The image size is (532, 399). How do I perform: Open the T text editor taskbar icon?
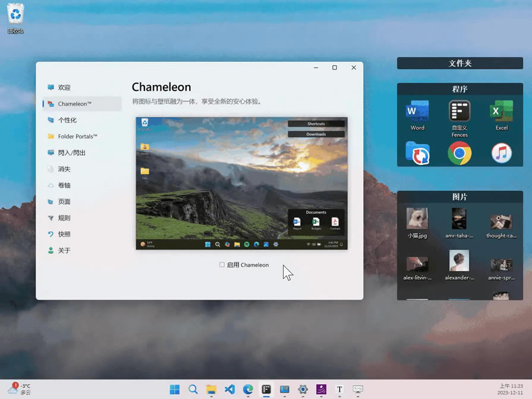click(x=339, y=389)
